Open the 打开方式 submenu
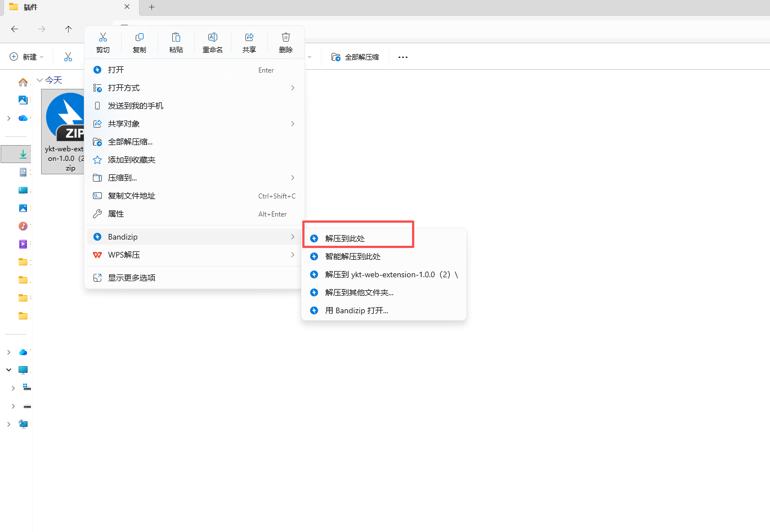The width and height of the screenshot is (770, 532). [x=194, y=88]
